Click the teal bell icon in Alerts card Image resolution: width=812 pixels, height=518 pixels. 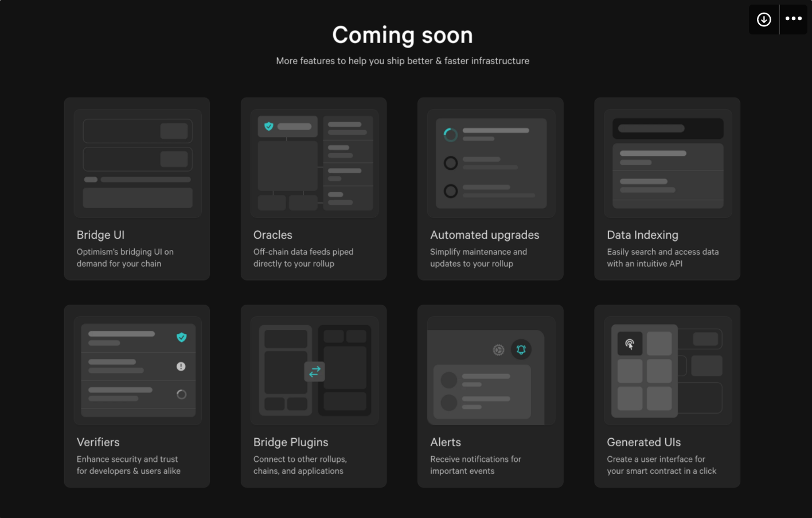point(521,349)
